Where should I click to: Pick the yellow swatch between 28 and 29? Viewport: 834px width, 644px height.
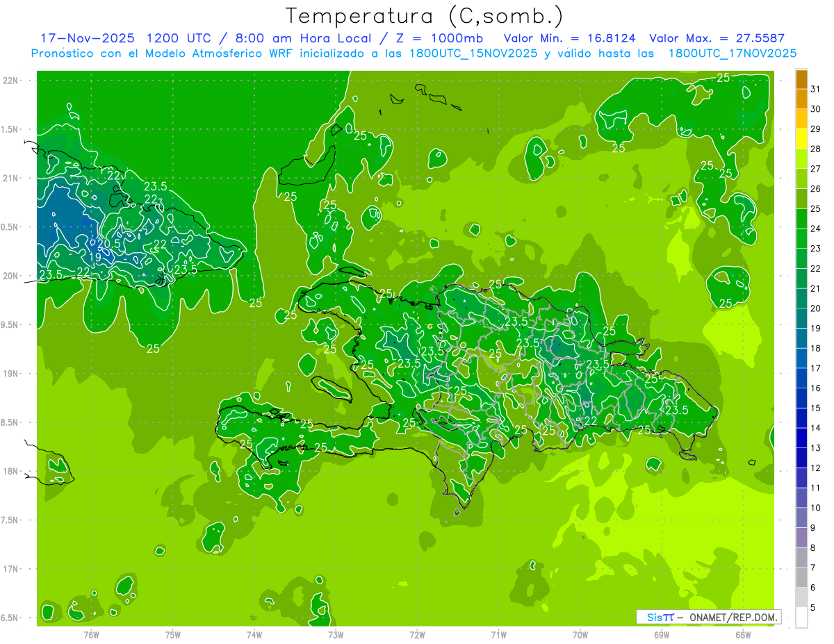coord(801,139)
